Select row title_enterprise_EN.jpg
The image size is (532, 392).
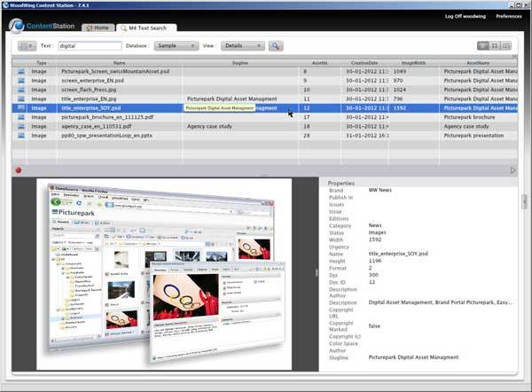tap(264, 98)
